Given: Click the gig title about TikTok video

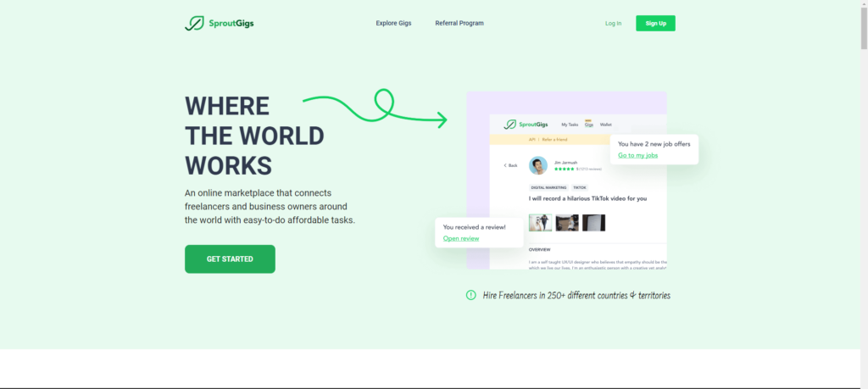Looking at the screenshot, I should coord(587,198).
